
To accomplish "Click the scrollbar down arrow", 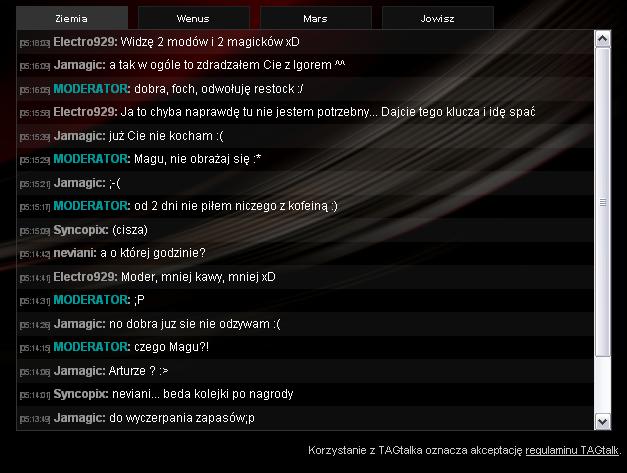I will click(x=602, y=421).
